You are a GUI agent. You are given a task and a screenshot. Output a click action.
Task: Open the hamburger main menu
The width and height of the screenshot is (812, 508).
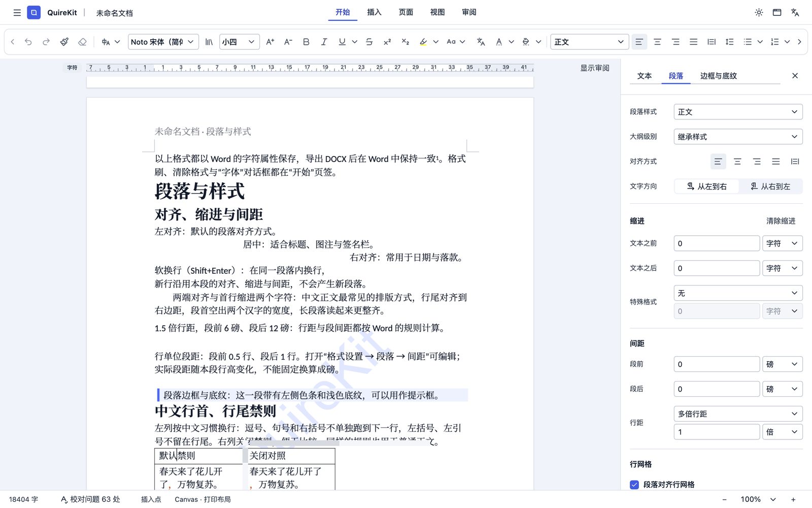(x=17, y=13)
